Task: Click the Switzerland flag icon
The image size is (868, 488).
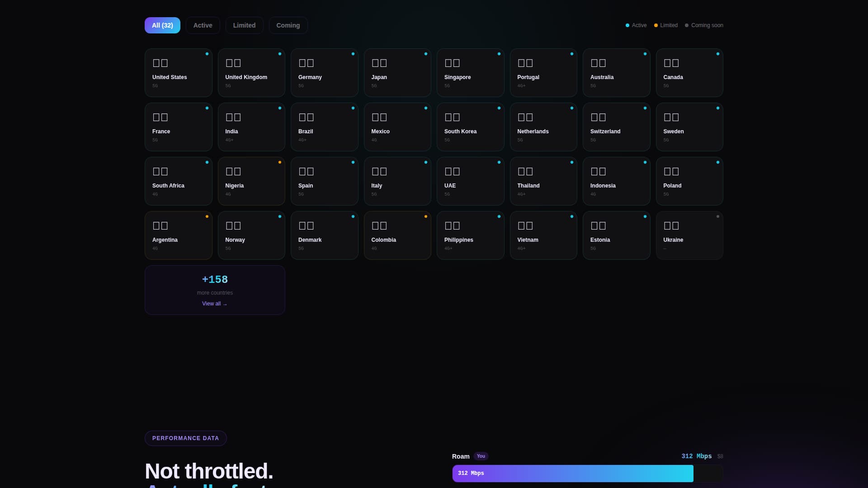Action: pos(598,117)
